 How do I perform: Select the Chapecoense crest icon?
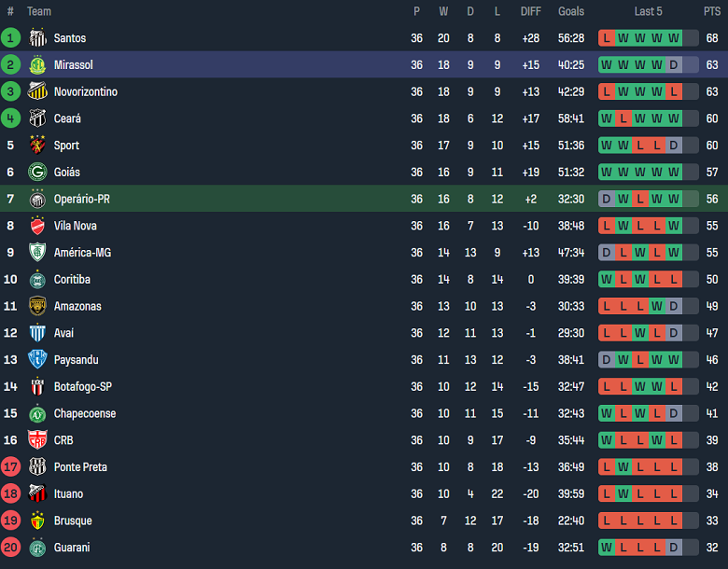click(37, 413)
